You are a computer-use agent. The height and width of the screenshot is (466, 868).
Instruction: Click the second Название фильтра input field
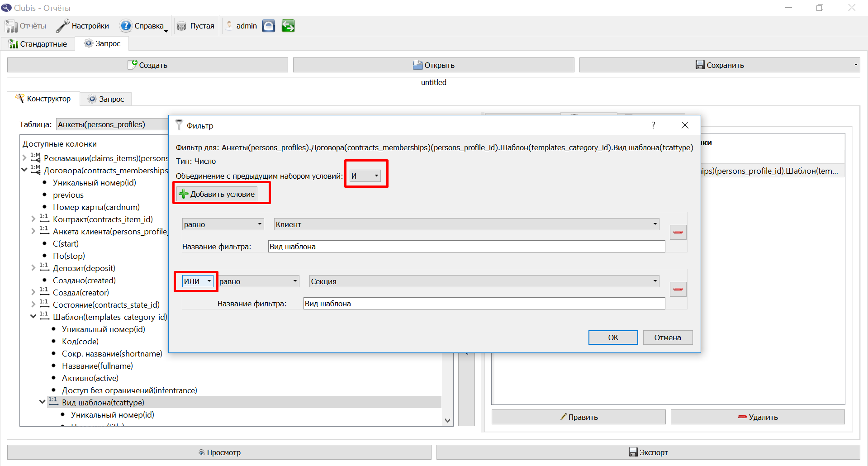pyautogui.click(x=484, y=304)
